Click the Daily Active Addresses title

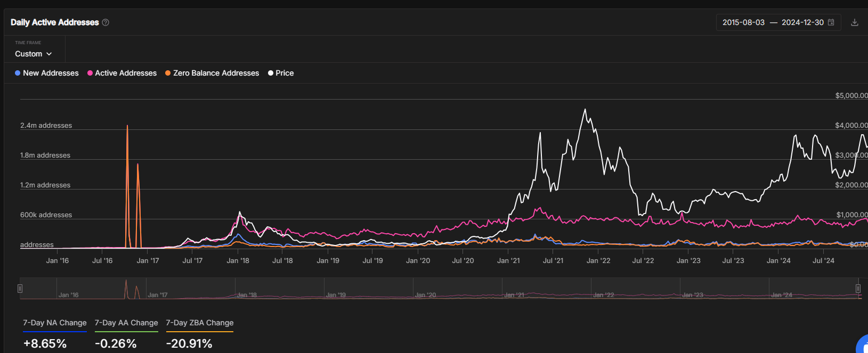click(x=55, y=22)
